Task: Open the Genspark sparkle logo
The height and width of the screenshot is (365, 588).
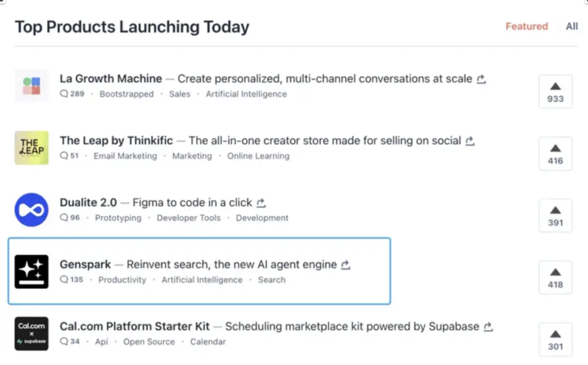Action: [x=32, y=272]
